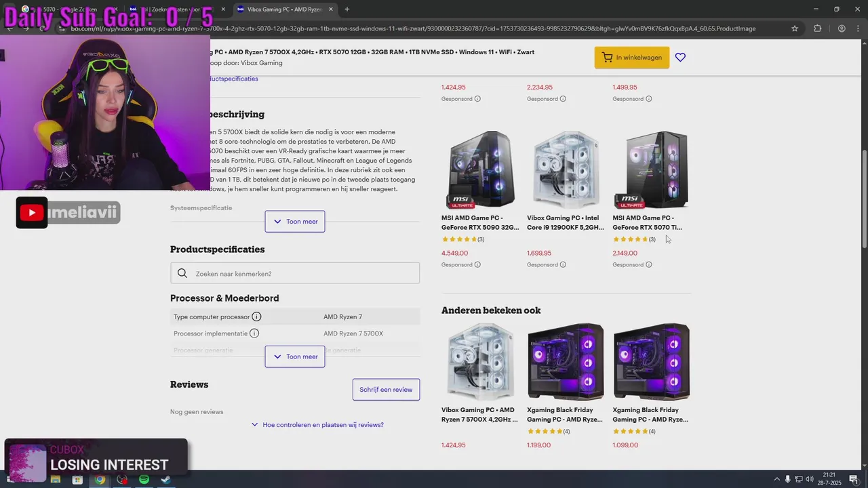Image resolution: width=868 pixels, height=488 pixels.
Task: Click search icon in kenmerken field
Action: 182,273
